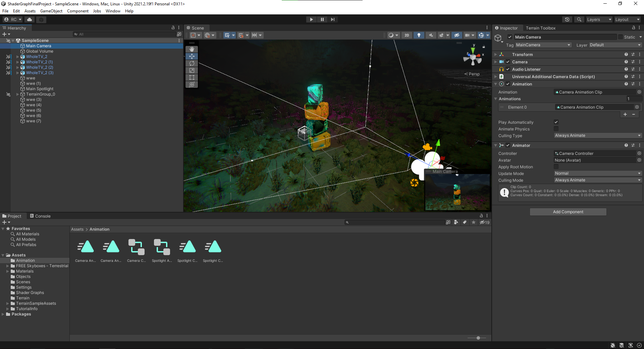Click the Project icon size slider
The image size is (644, 349).
[x=478, y=338]
